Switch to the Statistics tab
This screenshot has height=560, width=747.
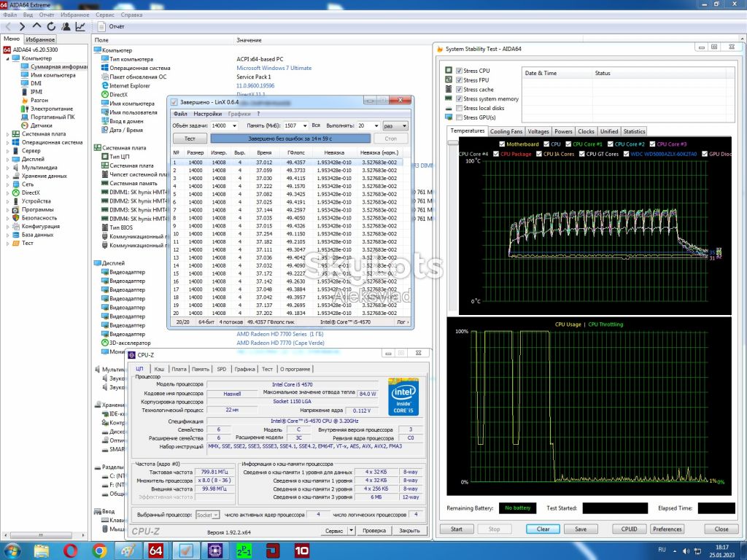point(634,131)
